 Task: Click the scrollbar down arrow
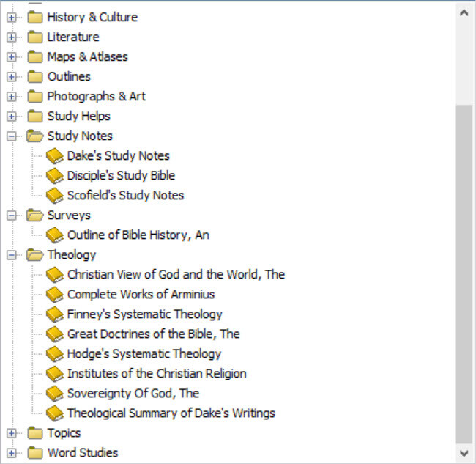coord(464,453)
